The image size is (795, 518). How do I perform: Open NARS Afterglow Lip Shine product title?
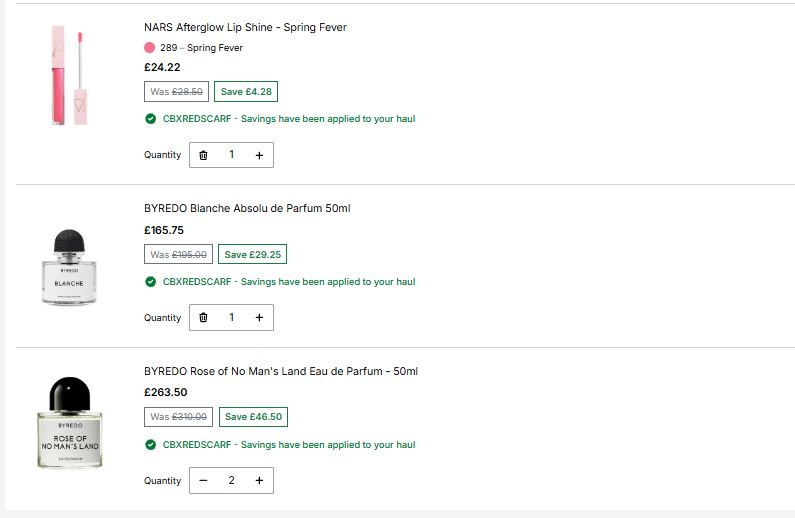tap(245, 27)
